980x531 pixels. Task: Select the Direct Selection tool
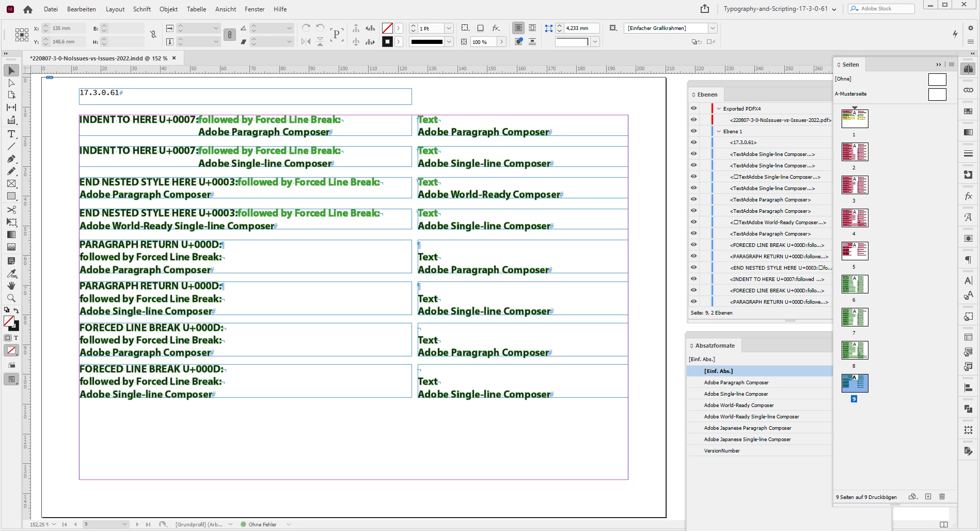pyautogui.click(x=11, y=83)
